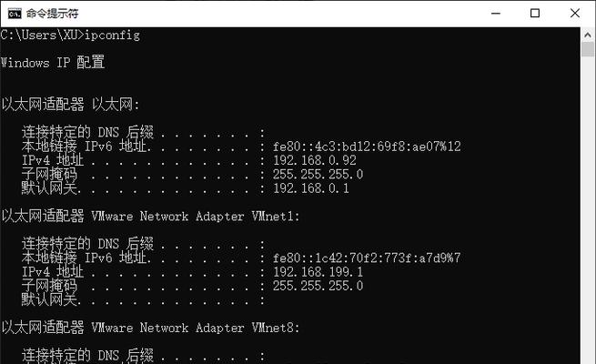596x364 pixels.
Task: Minimize the Command Prompt window
Action: (496, 14)
